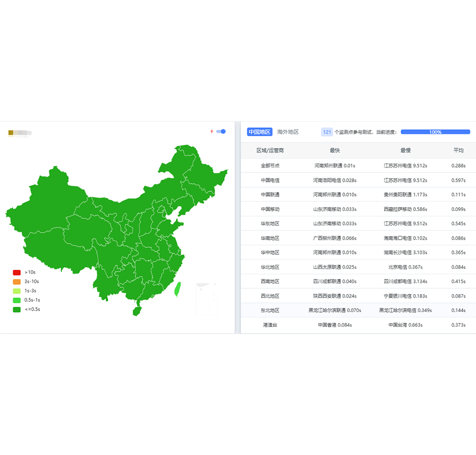Image resolution: width=476 pixels, height=455 pixels.
Task: Click the 港澳台 row label
Action: pyautogui.click(x=270, y=325)
